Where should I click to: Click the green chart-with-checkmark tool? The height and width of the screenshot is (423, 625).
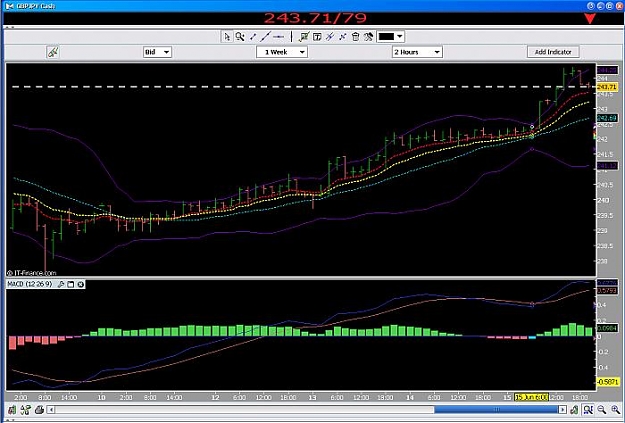pyautogui.click(x=304, y=37)
